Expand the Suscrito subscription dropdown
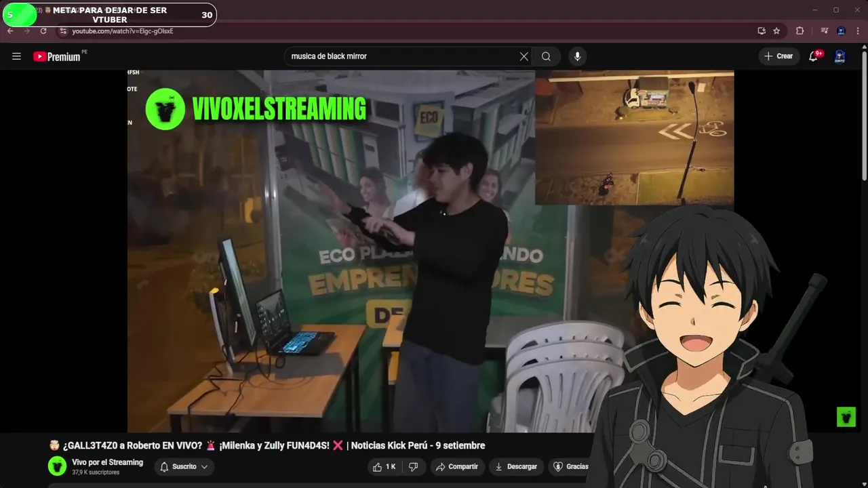Image resolution: width=868 pixels, height=488 pixels. (184, 466)
